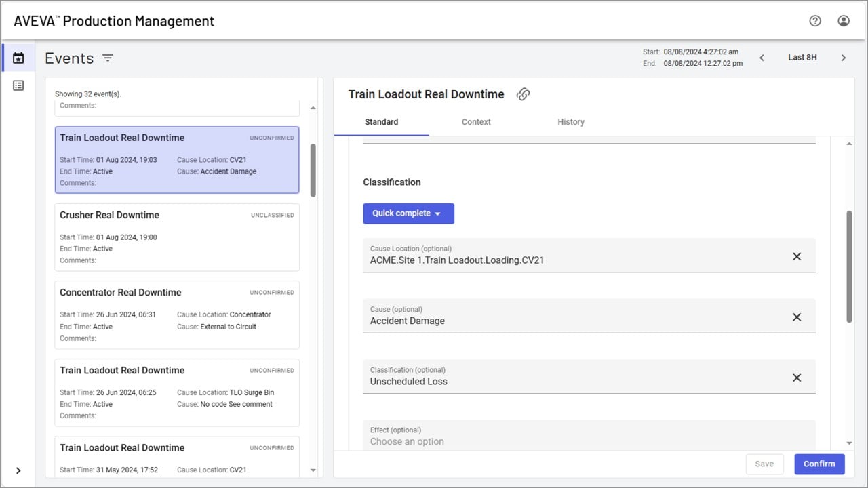Open the list view sidebar icon
Viewport: 868px width, 488px height.
pos(18,85)
